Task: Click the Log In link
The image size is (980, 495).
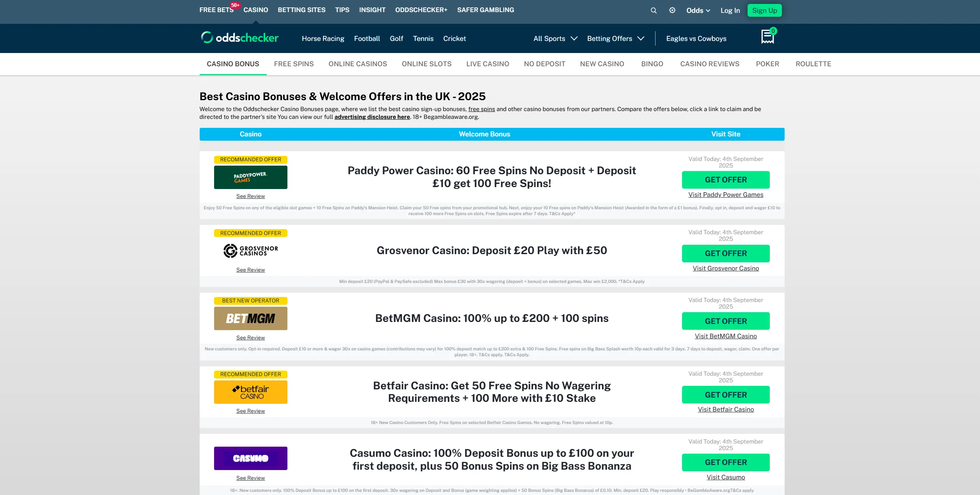Action: point(730,11)
